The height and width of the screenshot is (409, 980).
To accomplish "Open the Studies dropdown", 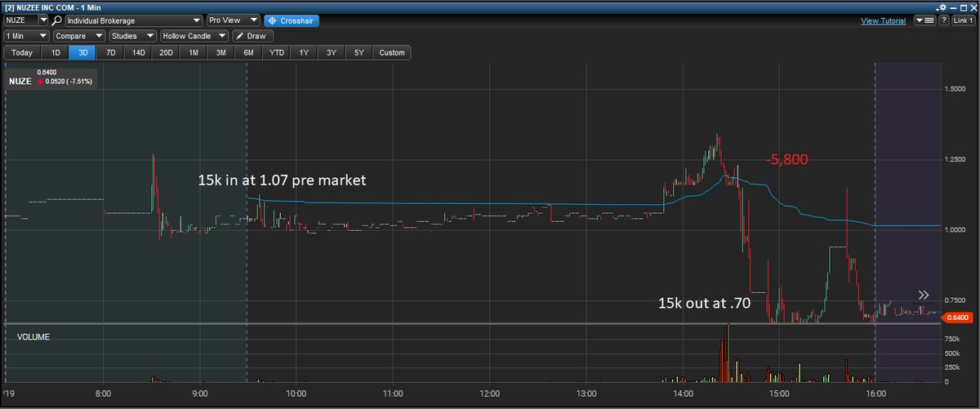I will tap(133, 36).
